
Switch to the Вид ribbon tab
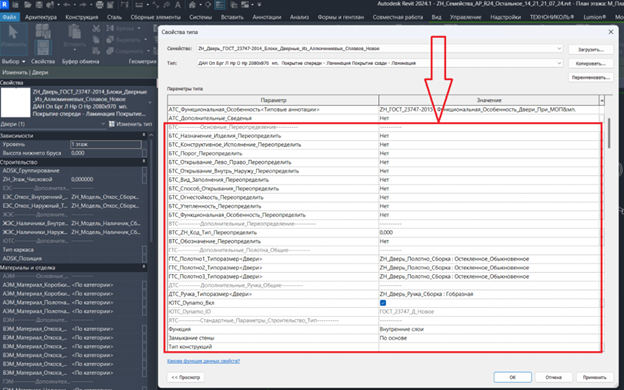(x=437, y=17)
